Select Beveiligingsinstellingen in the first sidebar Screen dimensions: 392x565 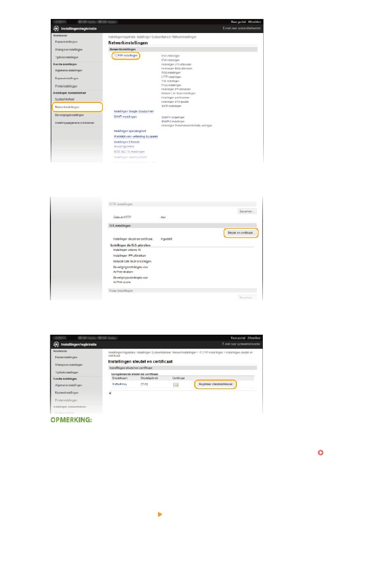point(69,115)
